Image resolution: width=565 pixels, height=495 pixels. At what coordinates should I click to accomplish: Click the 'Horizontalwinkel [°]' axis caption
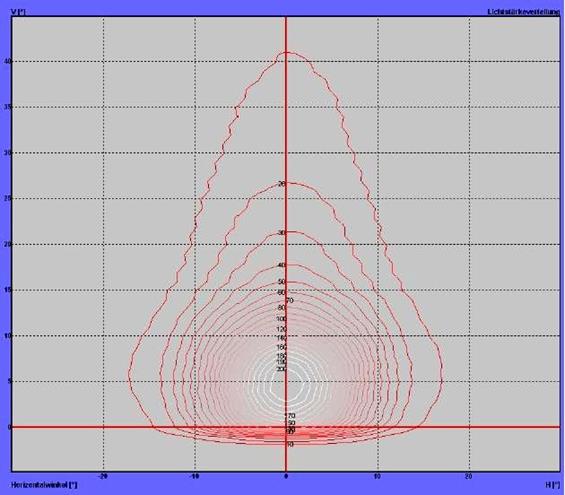(44, 485)
